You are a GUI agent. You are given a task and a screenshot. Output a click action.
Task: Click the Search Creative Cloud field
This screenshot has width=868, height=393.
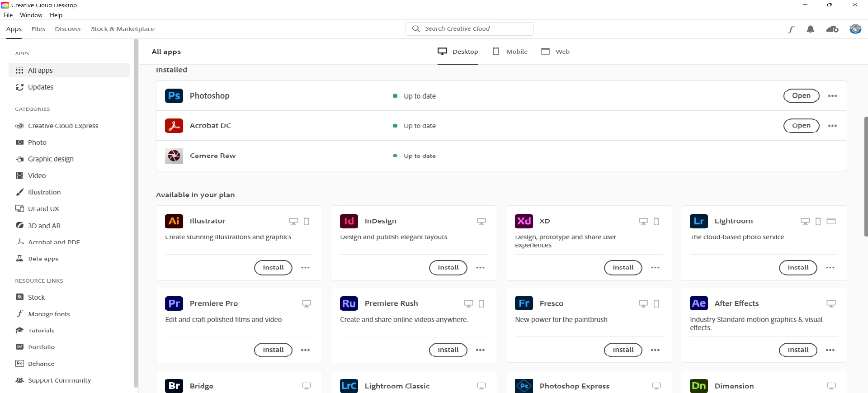click(x=469, y=29)
